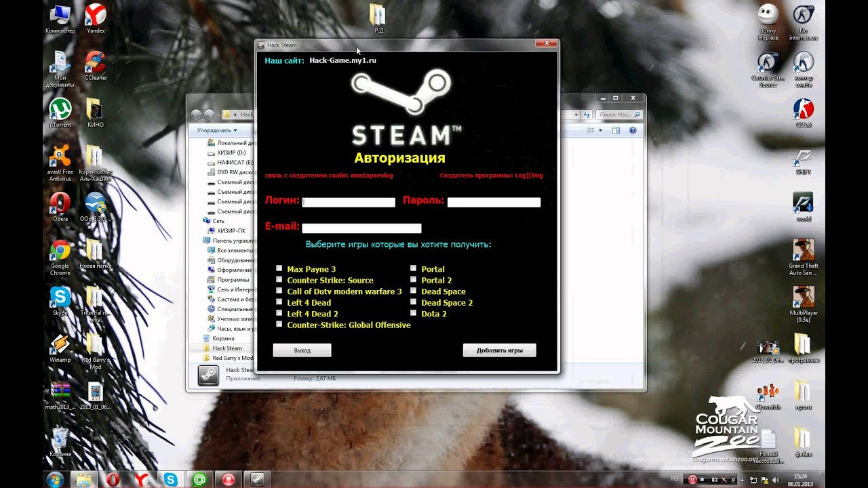Open Windows Explorer from the taskbar
868x488 pixels.
[x=84, y=479]
